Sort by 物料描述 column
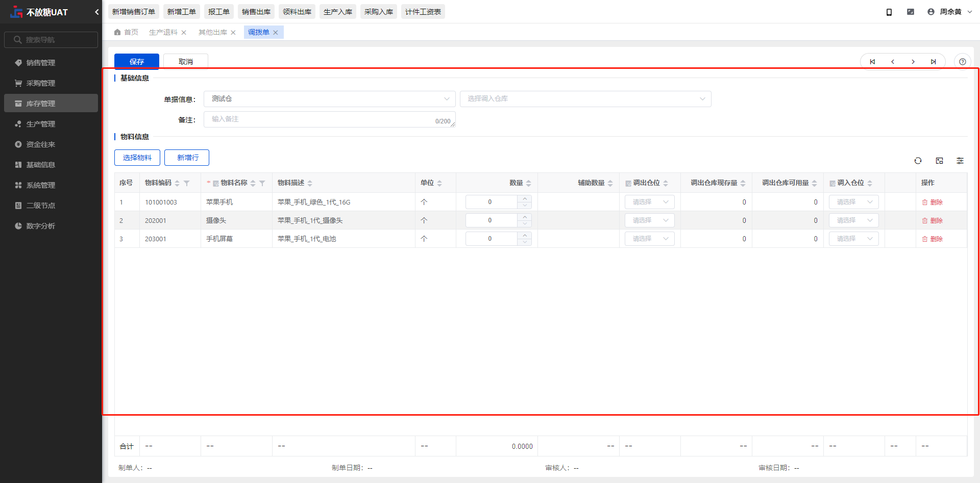The image size is (980, 483). [310, 183]
